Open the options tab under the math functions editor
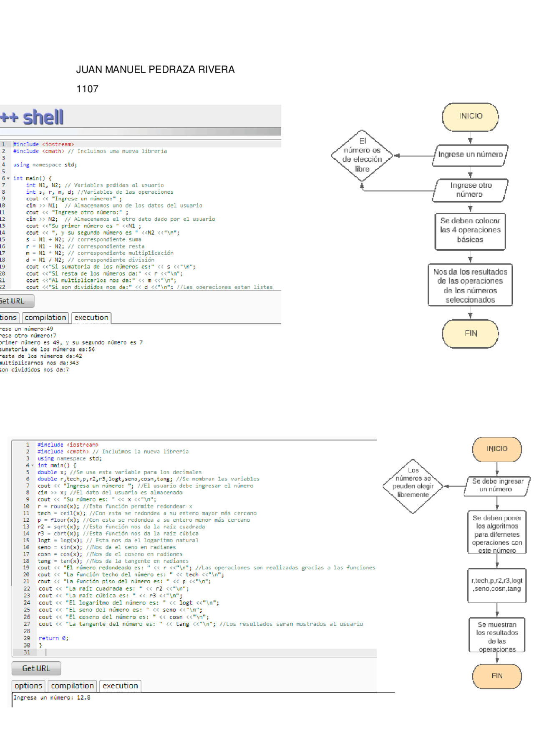The height and width of the screenshot is (756, 534). pos(28,685)
